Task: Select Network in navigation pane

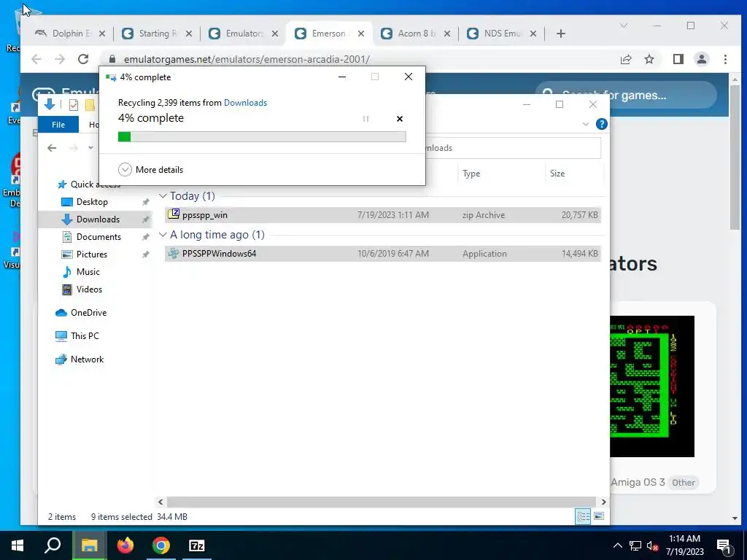Action: pos(87,359)
